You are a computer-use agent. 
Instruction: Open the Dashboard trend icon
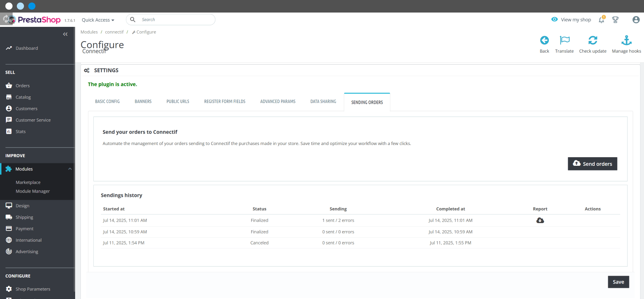click(x=9, y=48)
